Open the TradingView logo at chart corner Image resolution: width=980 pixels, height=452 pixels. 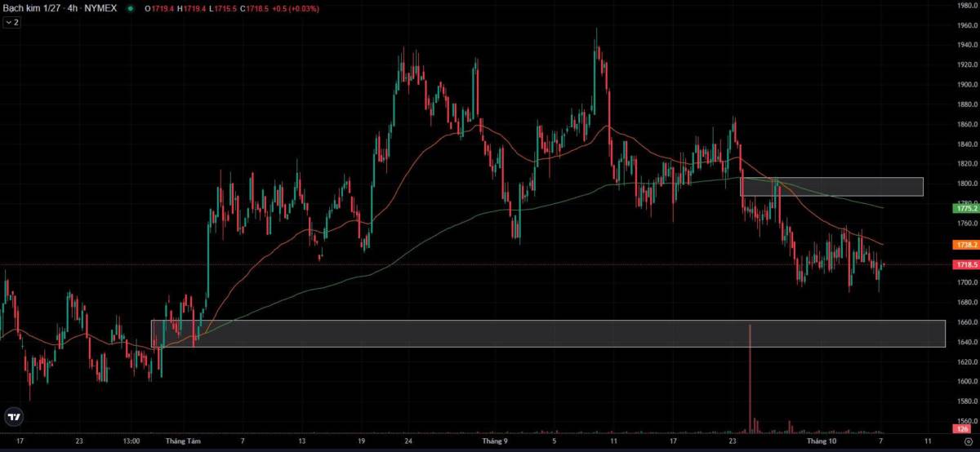tap(13, 416)
